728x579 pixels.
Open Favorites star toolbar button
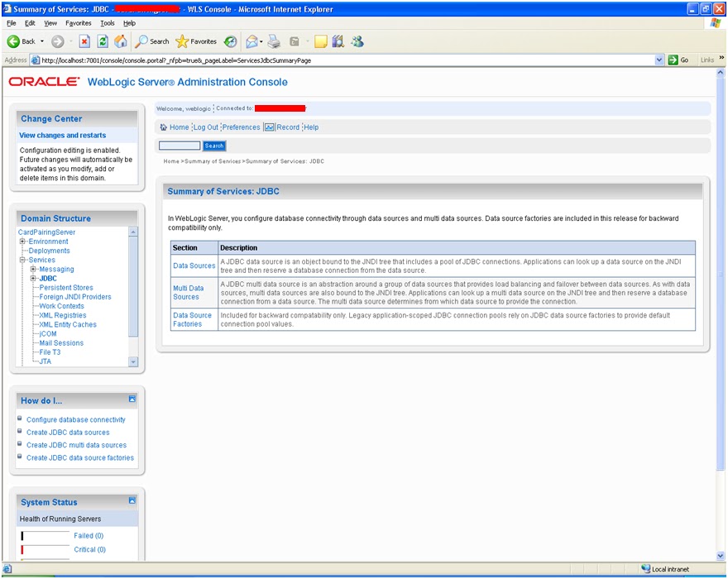pyautogui.click(x=196, y=41)
